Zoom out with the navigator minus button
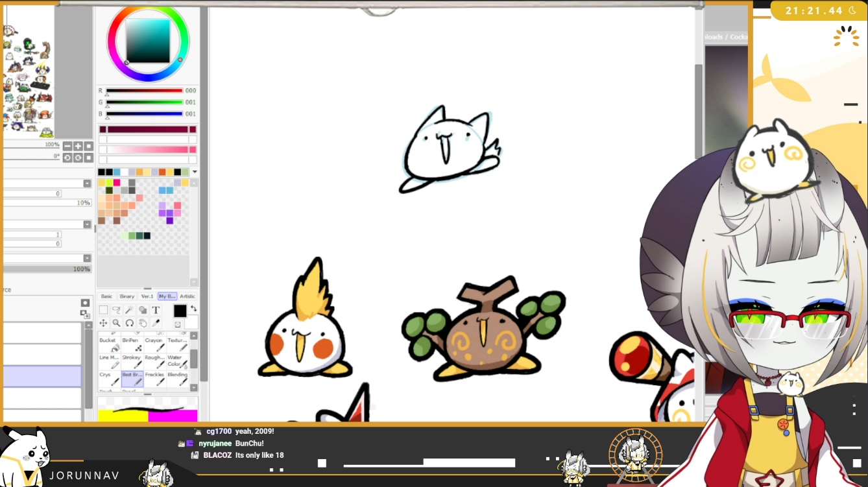 coord(67,147)
